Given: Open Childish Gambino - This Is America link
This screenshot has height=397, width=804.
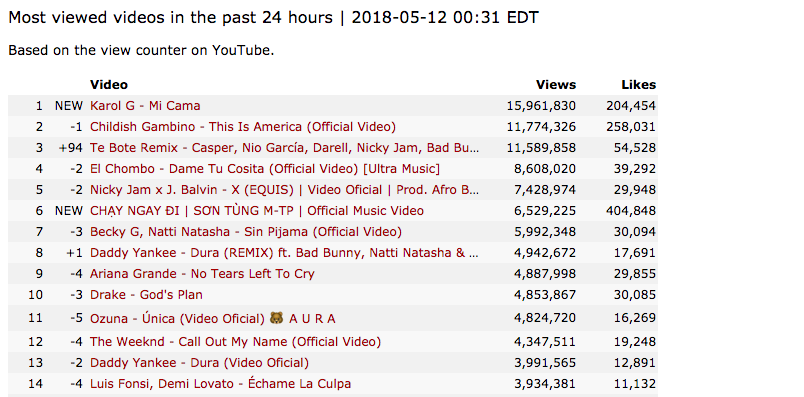Looking at the screenshot, I should coord(243,127).
